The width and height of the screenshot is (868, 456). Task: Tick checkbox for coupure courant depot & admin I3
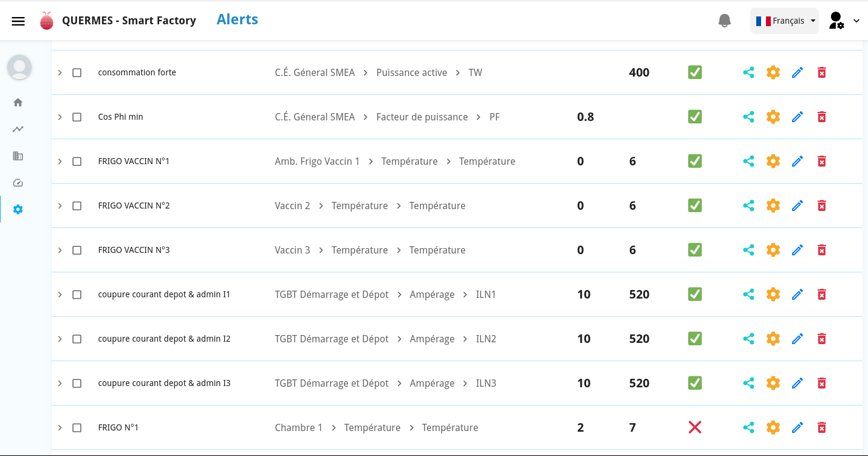tap(77, 383)
